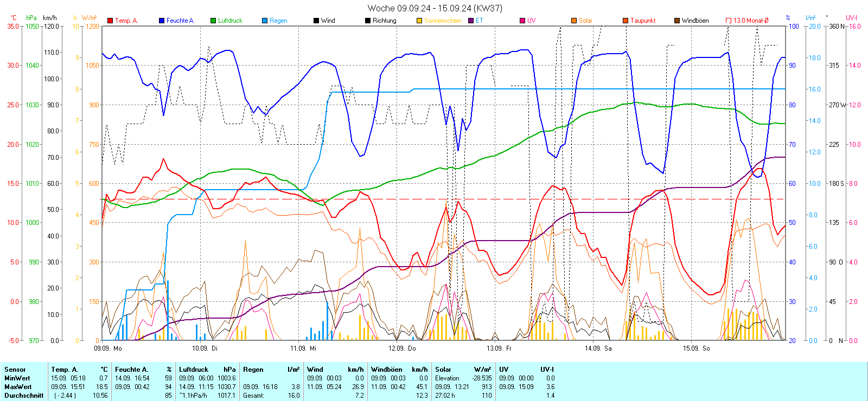Toggle the black Wind legend box
Screen dimensions: 868x401
pos(316,21)
